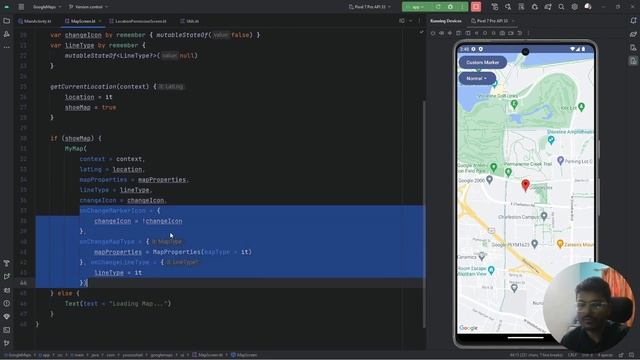Screen dimensions: 640x360
Task: Open the Project tool window folder icon
Action: click(7, 21)
